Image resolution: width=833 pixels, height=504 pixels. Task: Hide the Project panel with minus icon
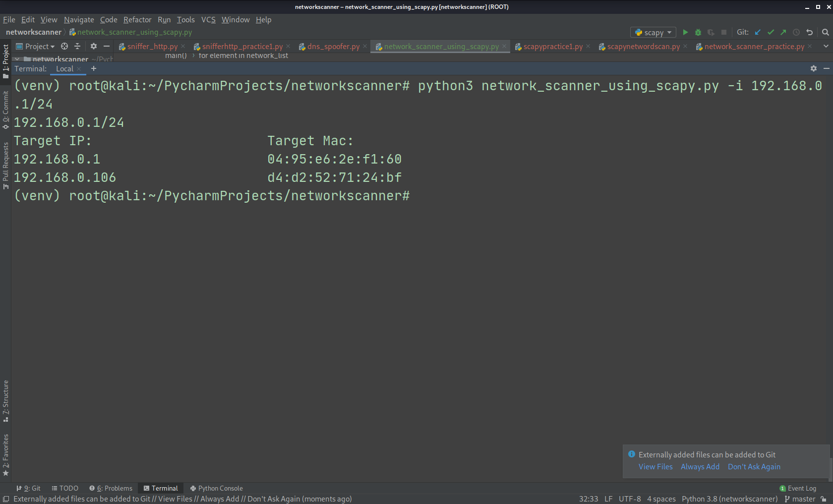click(107, 46)
